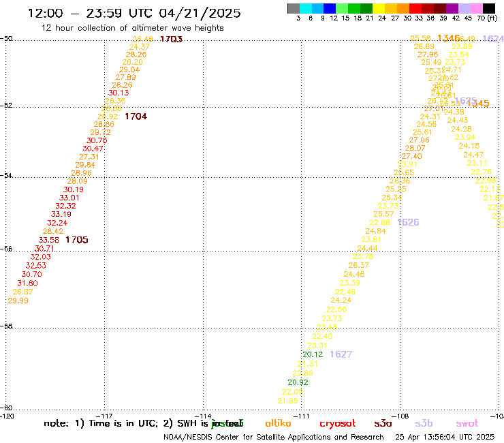
Task: Click the altika satellite legend label
Action: [x=278, y=423]
